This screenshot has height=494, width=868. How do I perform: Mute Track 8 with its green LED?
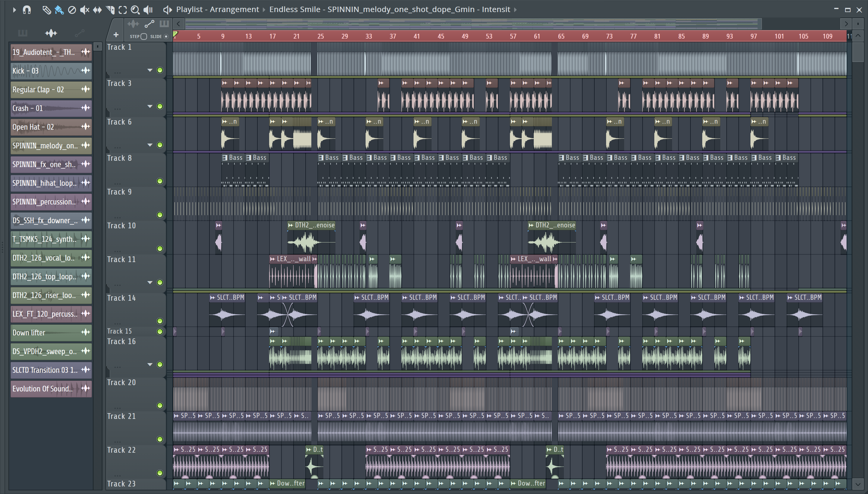tap(160, 181)
